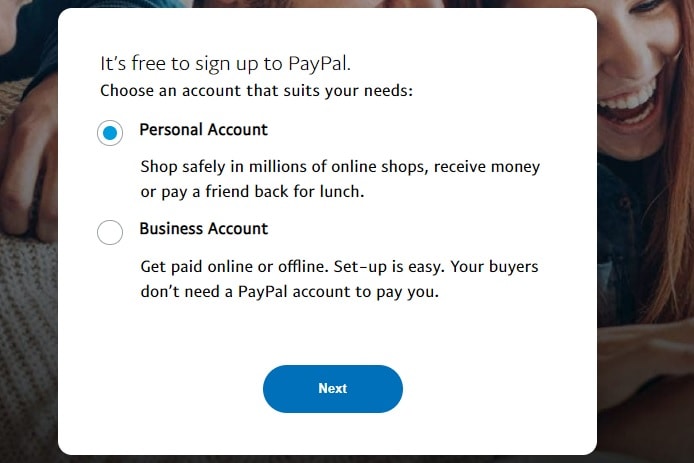Click the "It's free to sign up" heading

pyautogui.click(x=225, y=64)
